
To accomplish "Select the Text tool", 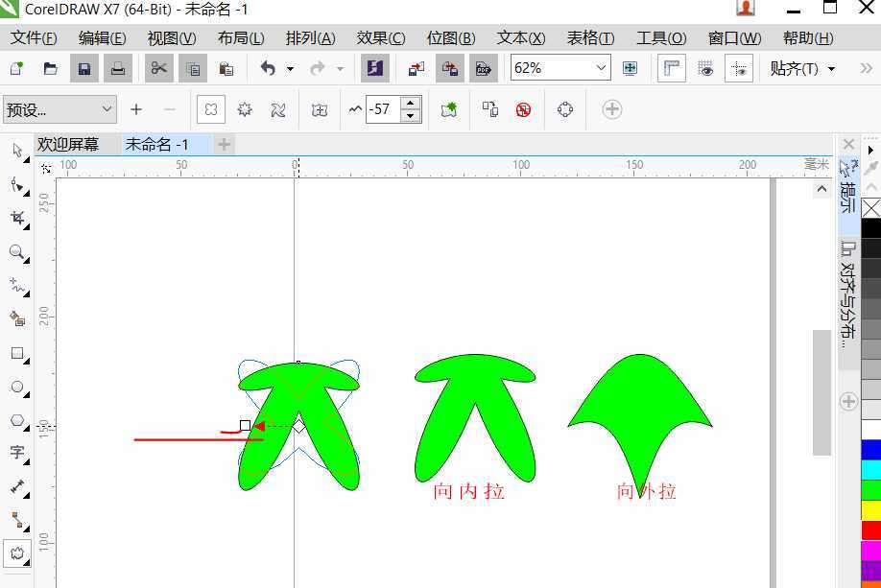I will 18,453.
